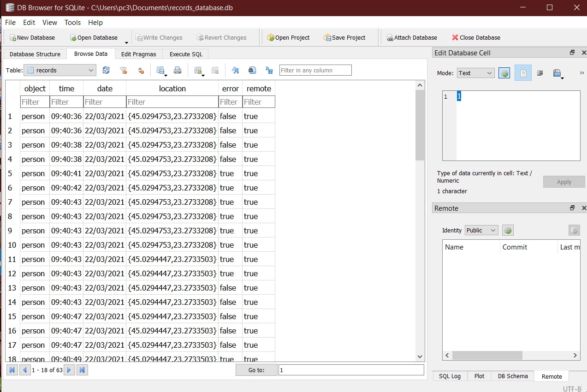The height and width of the screenshot is (392, 587).
Task: Go to the previous page of records
Action: (x=25, y=369)
